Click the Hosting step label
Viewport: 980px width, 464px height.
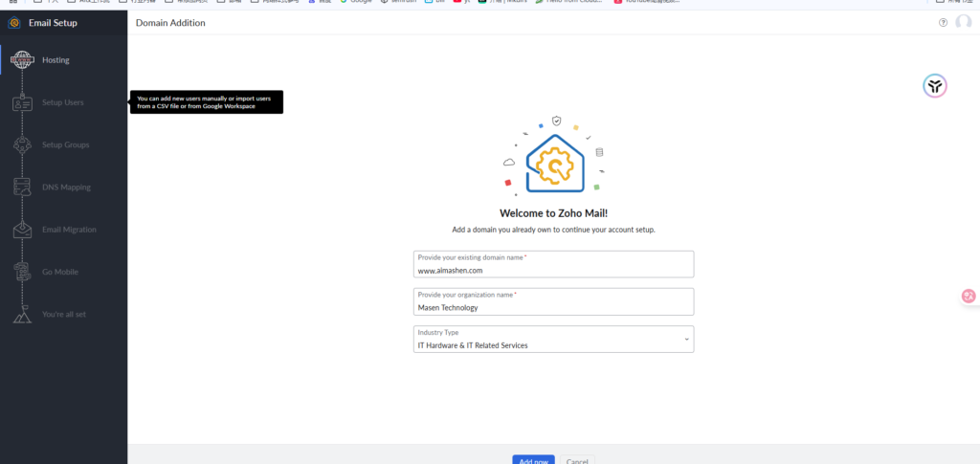tap(56, 60)
